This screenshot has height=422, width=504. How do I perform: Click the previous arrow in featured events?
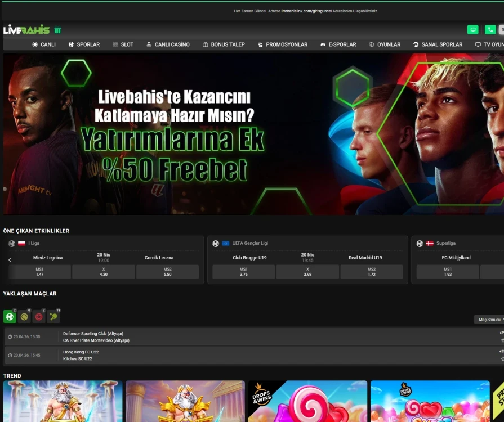[x=10, y=260]
